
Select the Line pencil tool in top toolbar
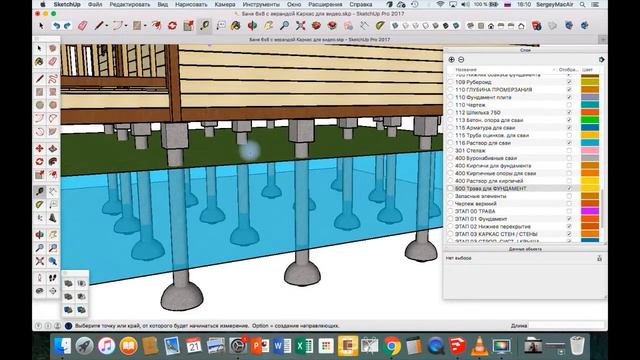click(x=98, y=26)
